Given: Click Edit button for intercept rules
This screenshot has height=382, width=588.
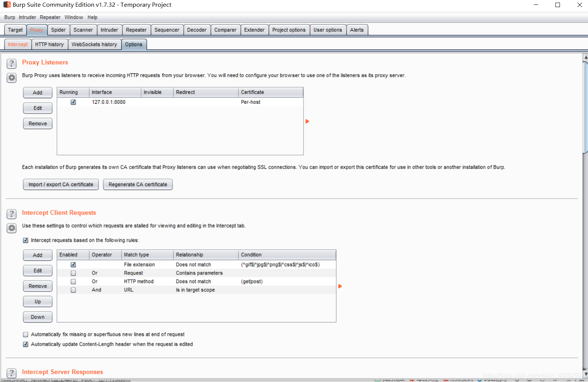Looking at the screenshot, I should tap(38, 271).
